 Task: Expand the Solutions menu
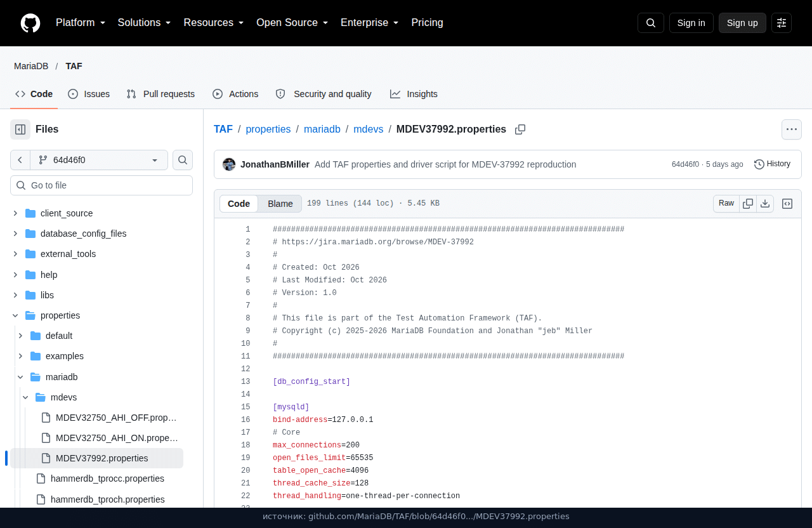(145, 23)
